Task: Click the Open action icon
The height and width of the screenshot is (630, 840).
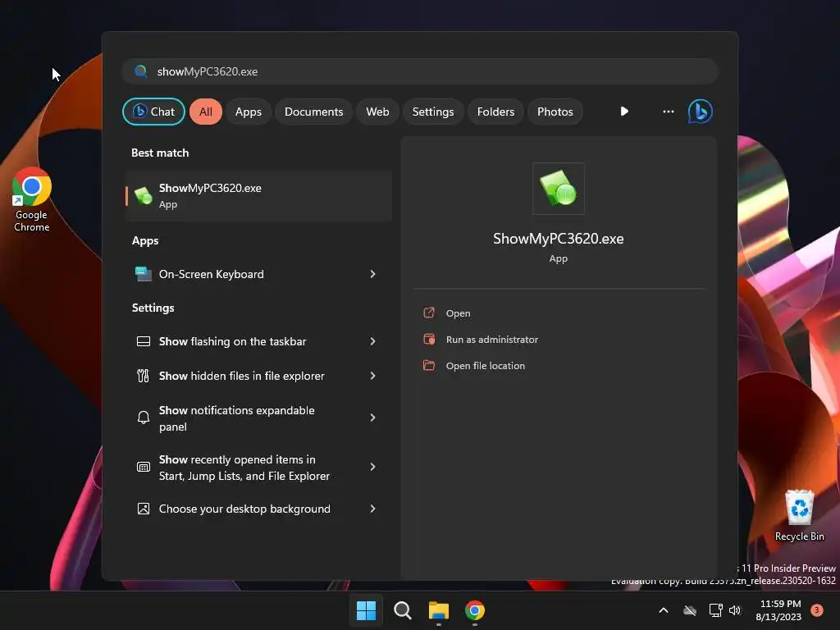Action: pyautogui.click(x=429, y=313)
